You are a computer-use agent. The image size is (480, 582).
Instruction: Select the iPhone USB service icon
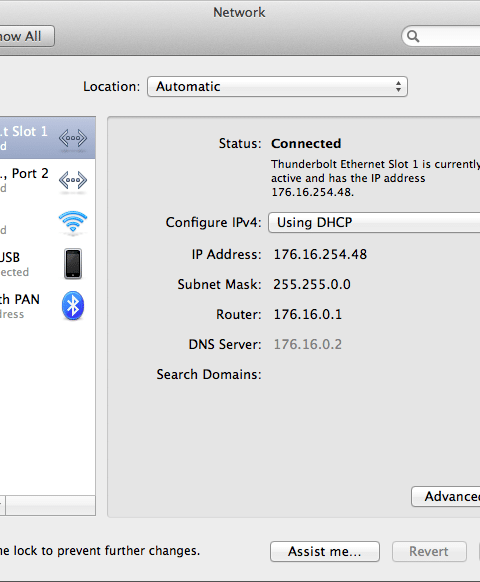point(73,264)
